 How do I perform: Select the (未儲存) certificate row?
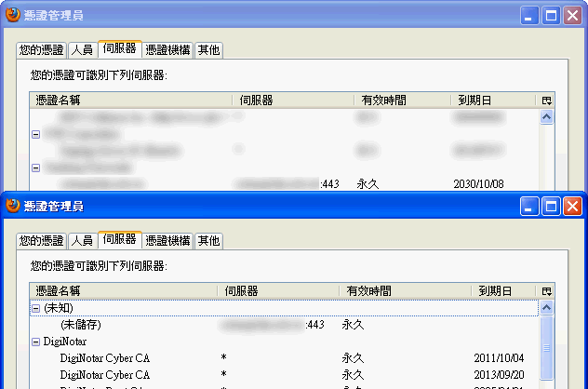[285, 325]
